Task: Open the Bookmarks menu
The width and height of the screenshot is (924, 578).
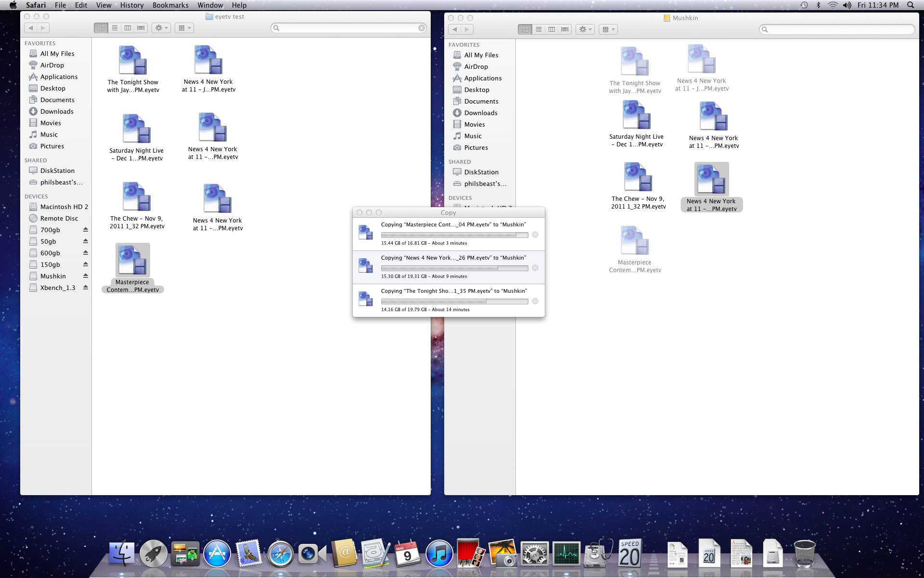Action: coord(170,5)
